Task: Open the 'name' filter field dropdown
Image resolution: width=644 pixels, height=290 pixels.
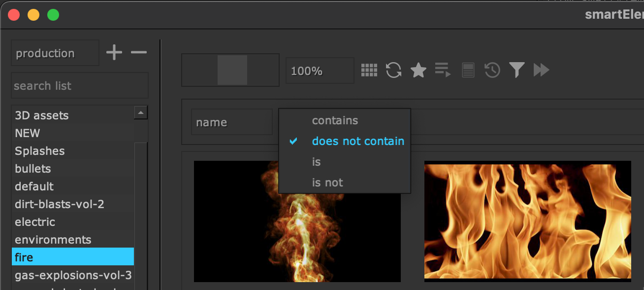Action: click(231, 122)
